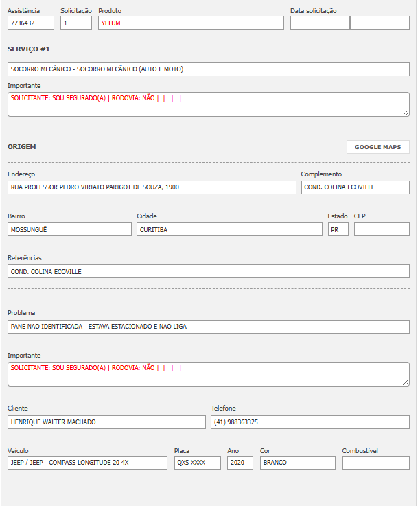This screenshot has height=506, width=420.
Task: Select the Estado field showing PR
Action: click(x=338, y=229)
